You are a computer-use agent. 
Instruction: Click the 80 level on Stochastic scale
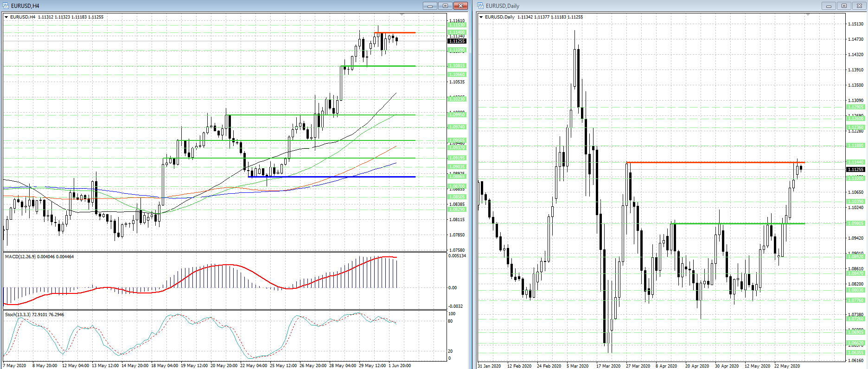450,321
